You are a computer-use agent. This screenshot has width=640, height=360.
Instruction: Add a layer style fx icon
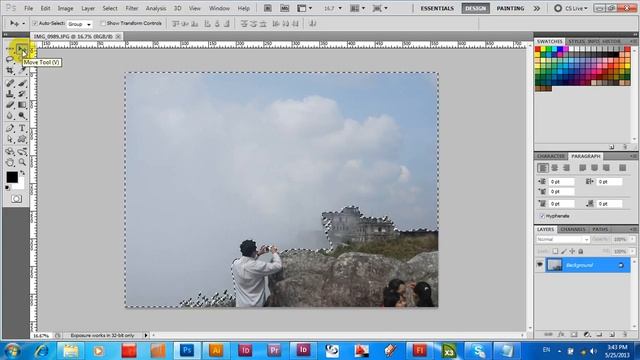coord(561,334)
